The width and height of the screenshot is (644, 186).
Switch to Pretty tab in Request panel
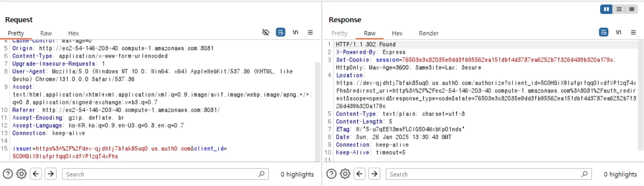tap(16, 33)
